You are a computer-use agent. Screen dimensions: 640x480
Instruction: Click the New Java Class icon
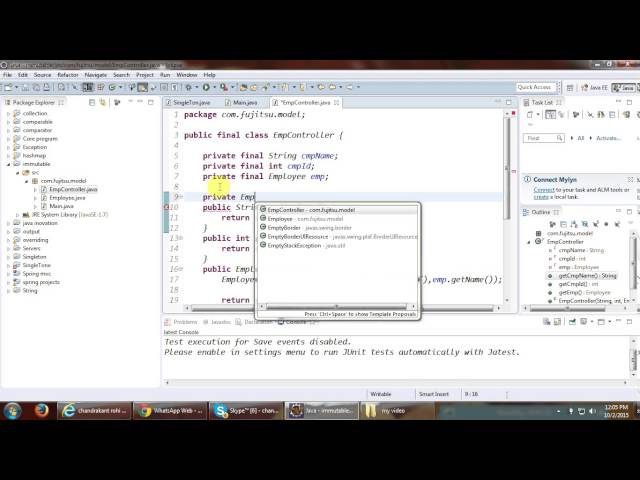112,87
